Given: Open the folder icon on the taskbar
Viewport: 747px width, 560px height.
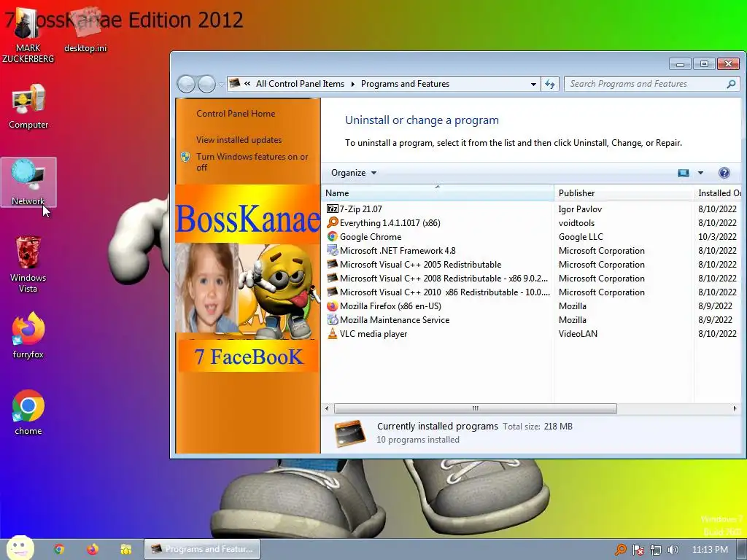Looking at the screenshot, I should coord(125,549).
